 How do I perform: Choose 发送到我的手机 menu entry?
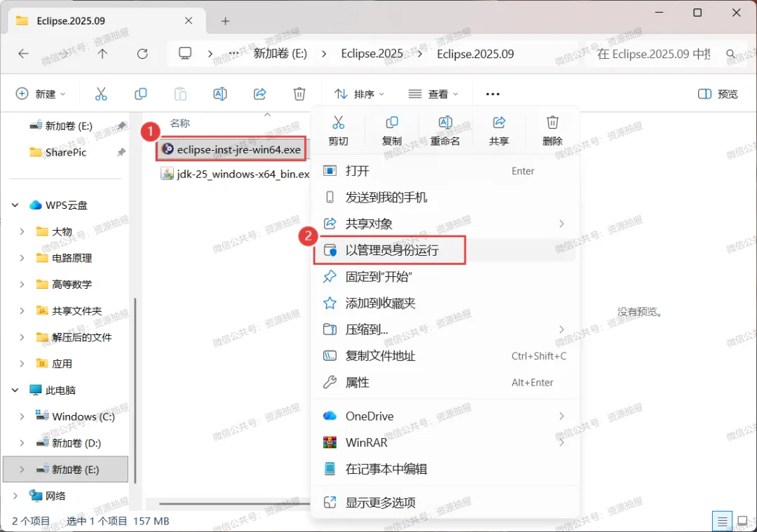[444, 198]
